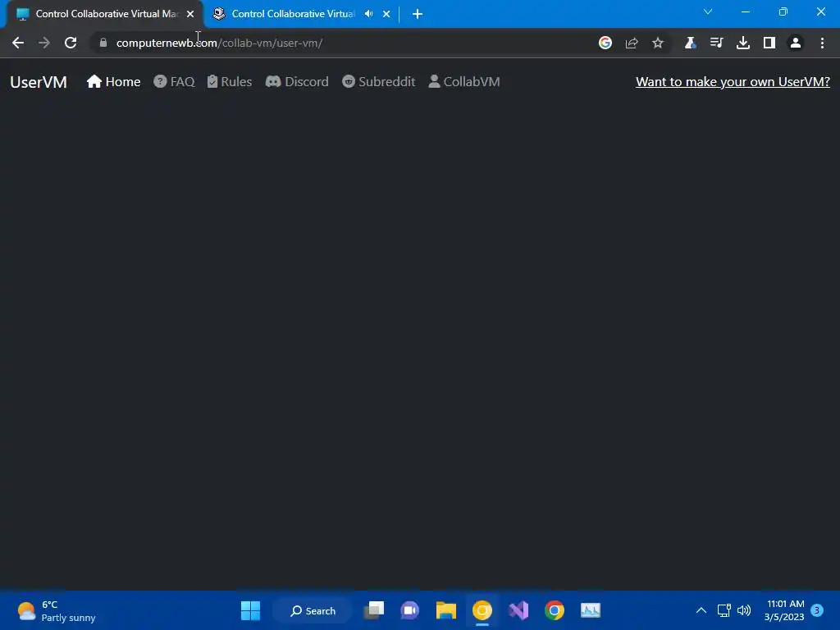
Task: Click 'Want to make your own UserVM?' link
Action: pos(733,82)
